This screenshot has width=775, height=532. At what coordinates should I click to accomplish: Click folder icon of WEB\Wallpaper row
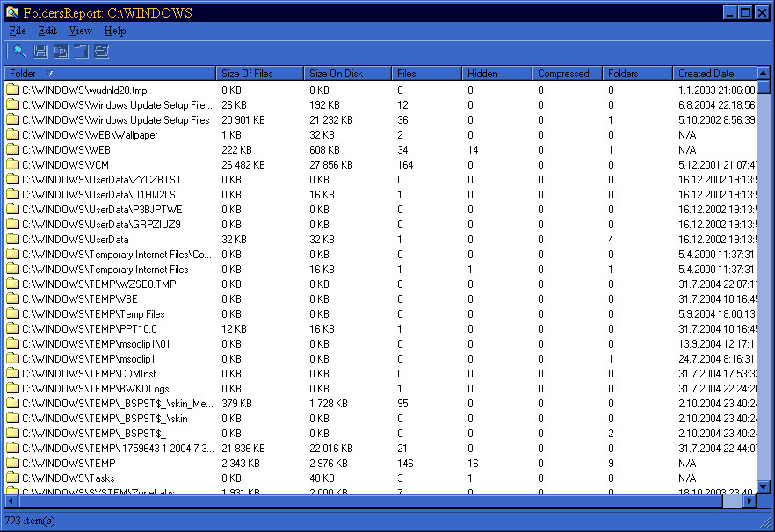13,134
